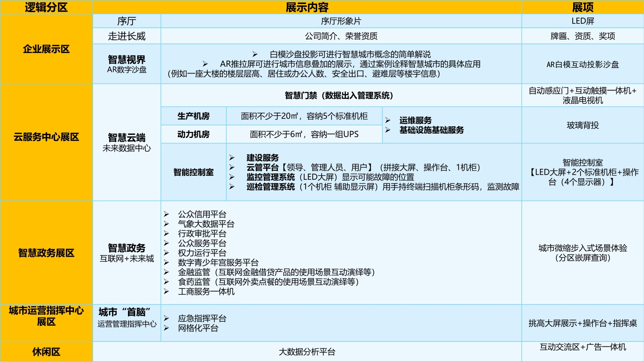Image resolution: width=644 pixels, height=362 pixels.
Task: Click the 展示内容 column header
Action: click(x=307, y=7)
